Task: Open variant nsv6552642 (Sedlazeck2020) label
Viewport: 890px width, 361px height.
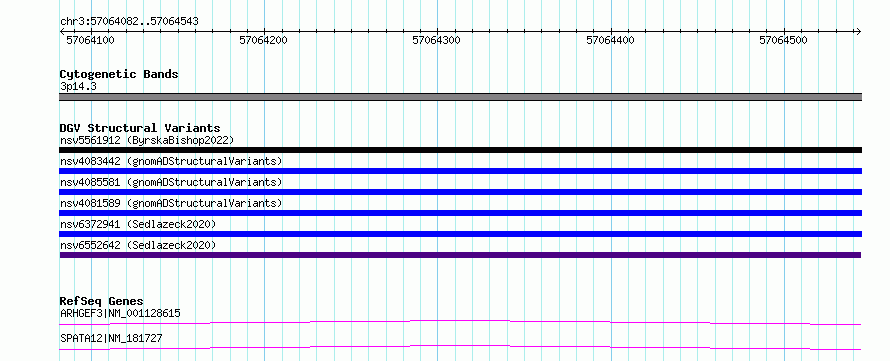Action: 138,245
